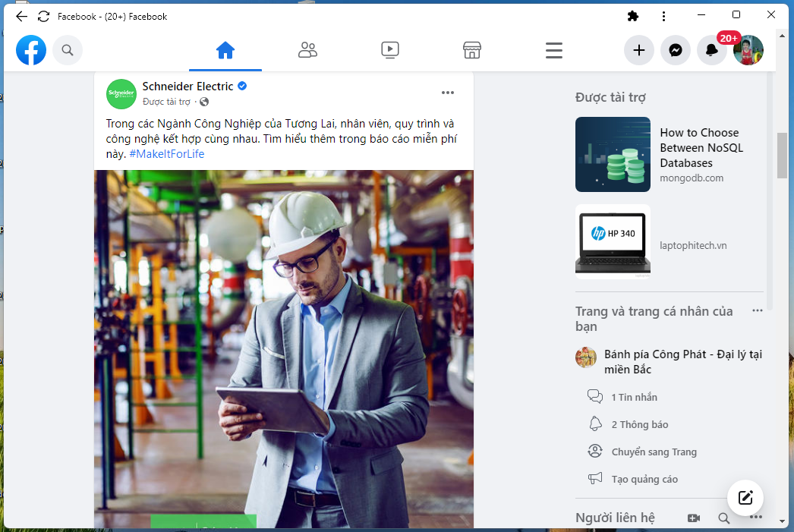
Task: Click the new message compose button
Action: tap(745, 498)
